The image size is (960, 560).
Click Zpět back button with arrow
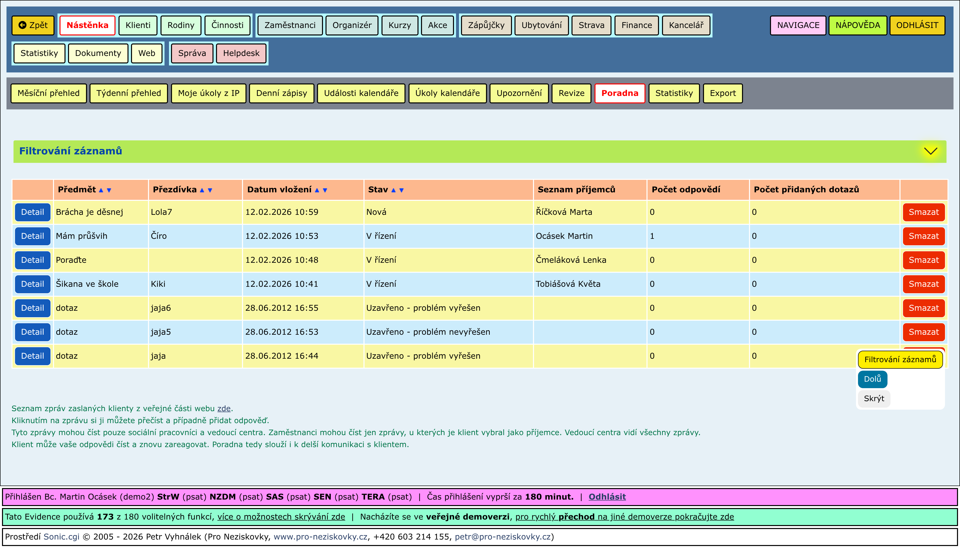pos(33,25)
